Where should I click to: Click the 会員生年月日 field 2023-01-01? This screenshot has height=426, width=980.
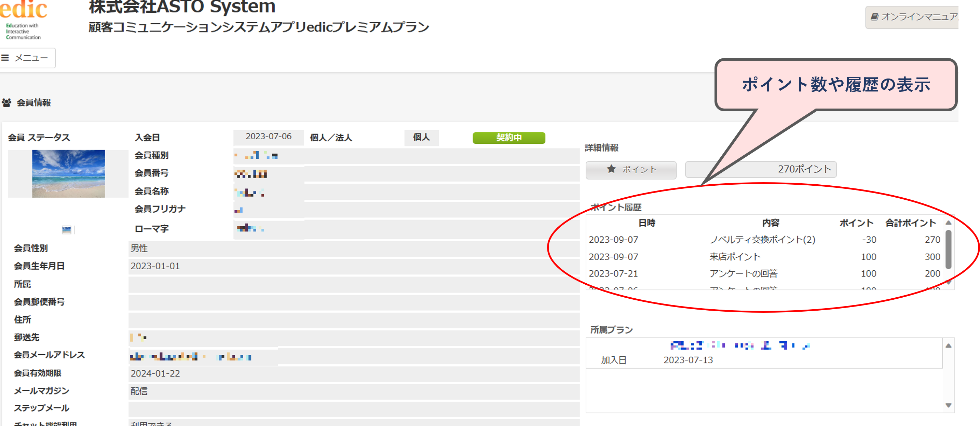point(354,266)
